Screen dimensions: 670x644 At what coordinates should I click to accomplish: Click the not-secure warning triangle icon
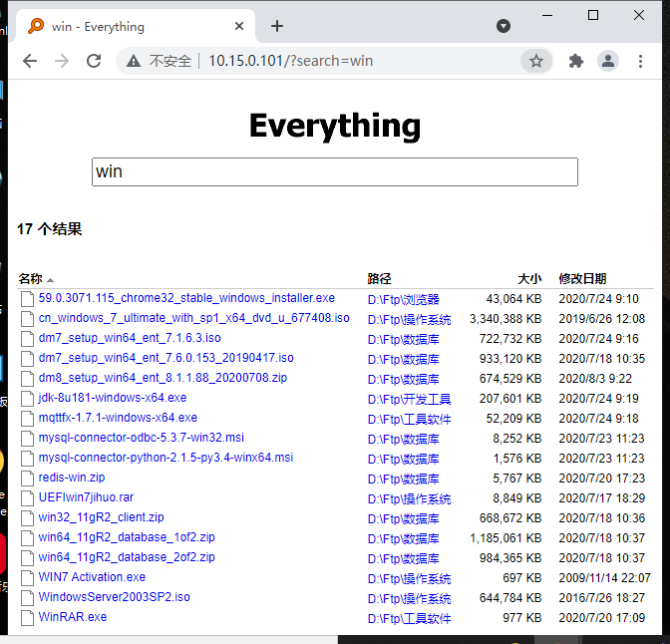(x=134, y=61)
